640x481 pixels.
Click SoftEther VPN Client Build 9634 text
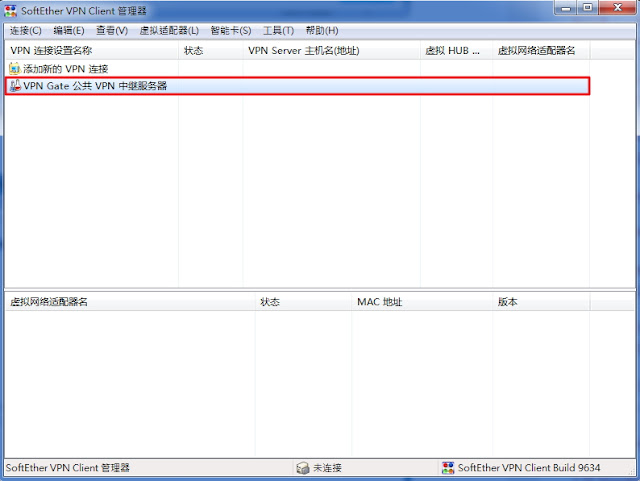[x=529, y=468]
